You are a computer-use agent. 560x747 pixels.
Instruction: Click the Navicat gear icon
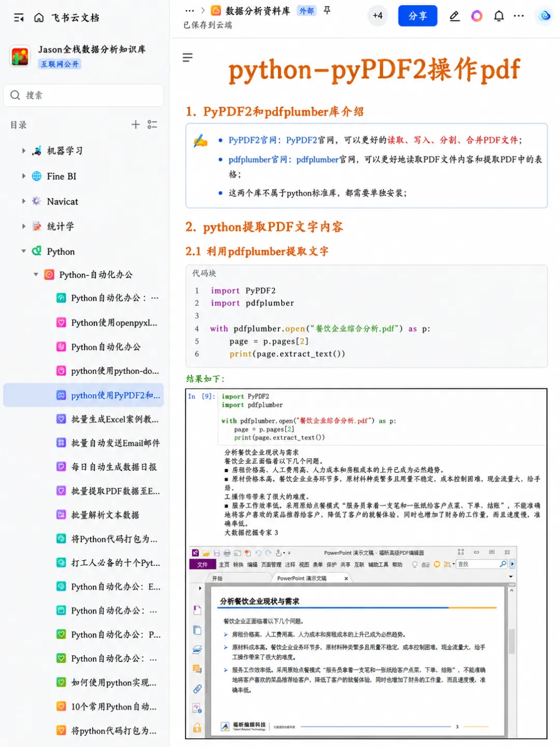[x=36, y=201]
